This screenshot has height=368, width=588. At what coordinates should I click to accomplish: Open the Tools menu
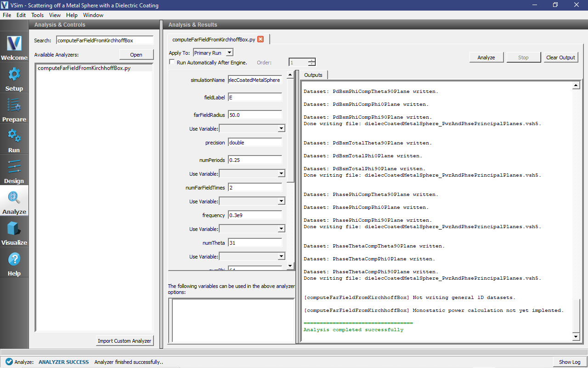pos(38,15)
